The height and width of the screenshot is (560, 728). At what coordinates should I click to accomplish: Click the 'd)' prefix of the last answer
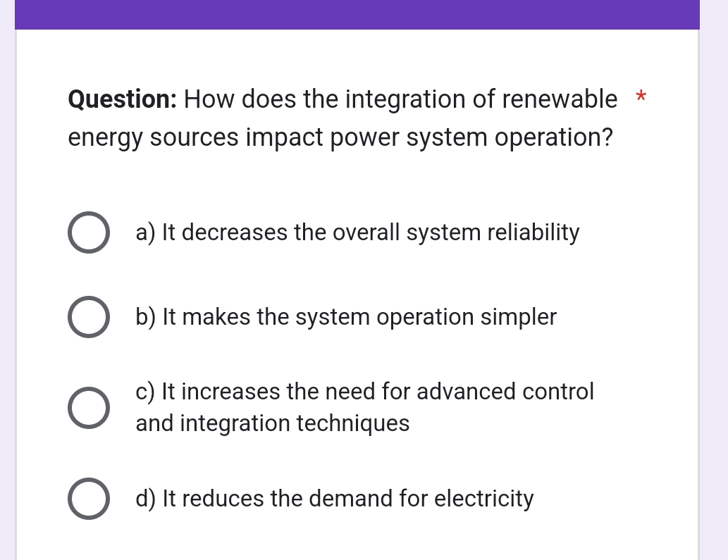coord(146,499)
